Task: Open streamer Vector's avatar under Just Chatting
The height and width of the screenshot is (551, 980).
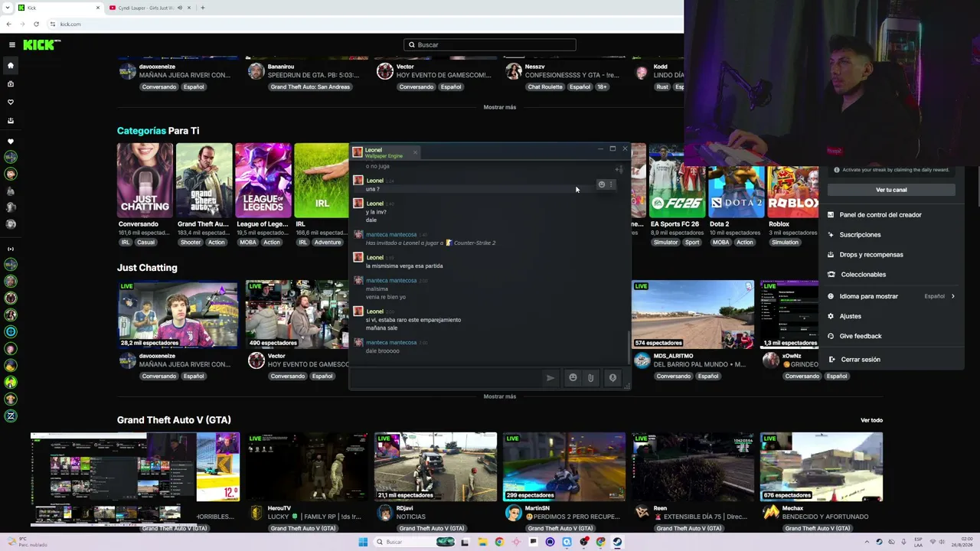Action: pyautogui.click(x=256, y=360)
